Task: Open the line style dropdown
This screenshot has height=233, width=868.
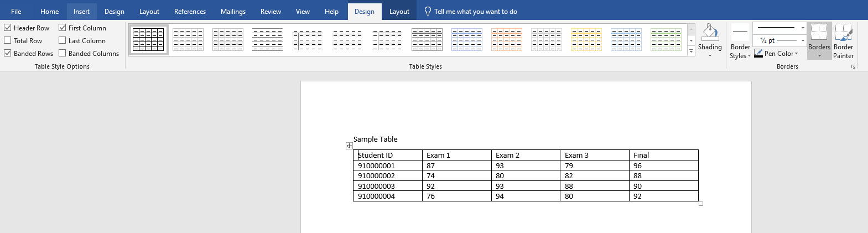Action: pos(803,28)
